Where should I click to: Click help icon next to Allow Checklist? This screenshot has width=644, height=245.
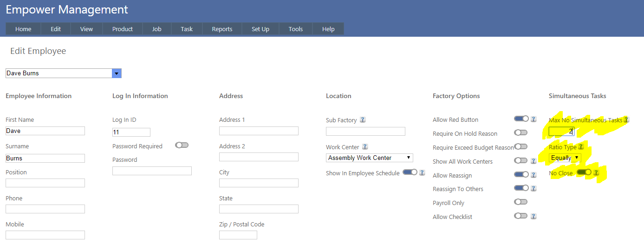point(533,216)
